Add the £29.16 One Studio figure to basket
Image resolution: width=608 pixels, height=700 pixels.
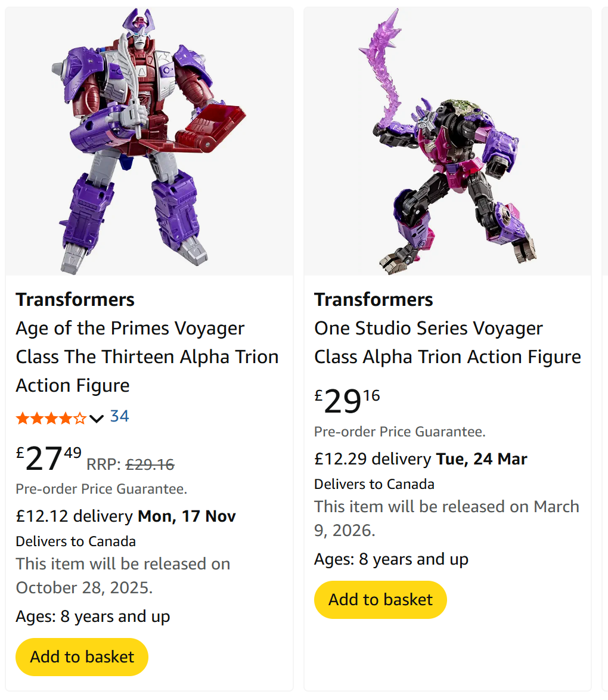pos(380,599)
